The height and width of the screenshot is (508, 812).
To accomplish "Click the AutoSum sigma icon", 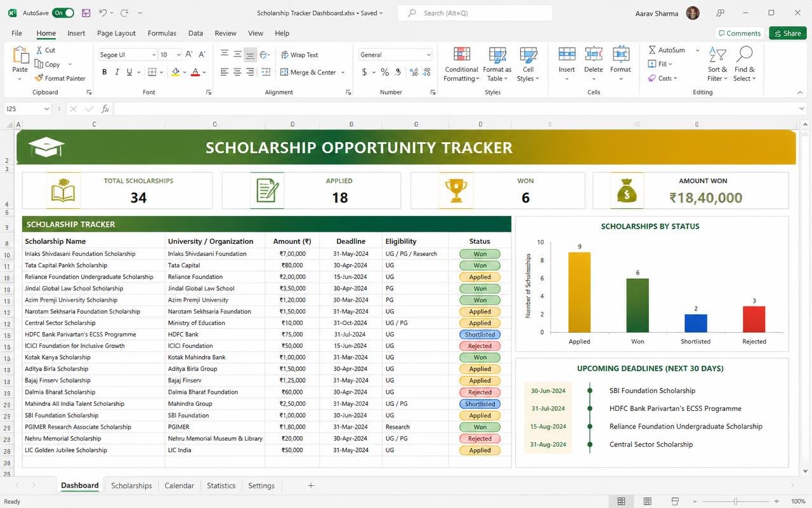I will tap(652, 50).
